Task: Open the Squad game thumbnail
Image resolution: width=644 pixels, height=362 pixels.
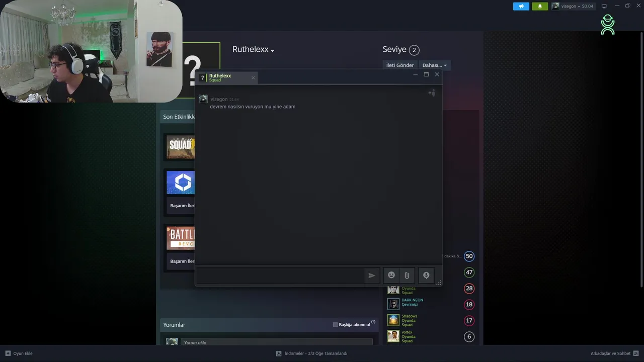Action: pos(181,147)
